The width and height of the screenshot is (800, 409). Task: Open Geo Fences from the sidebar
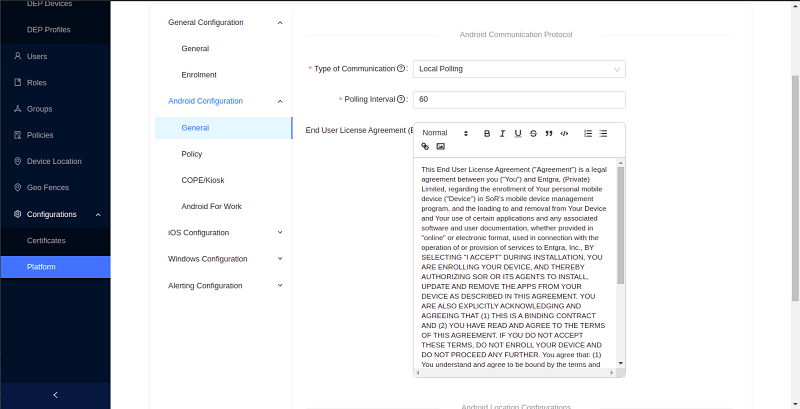tap(47, 187)
